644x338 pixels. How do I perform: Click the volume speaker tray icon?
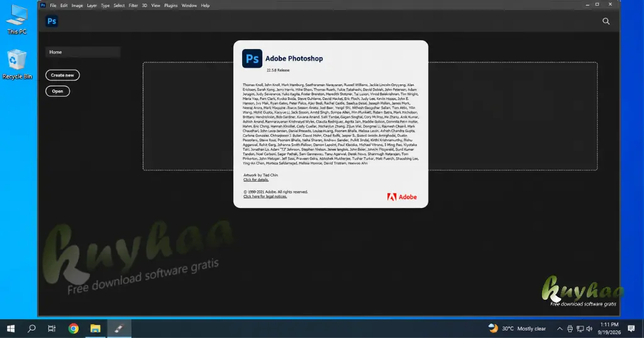coord(589,329)
